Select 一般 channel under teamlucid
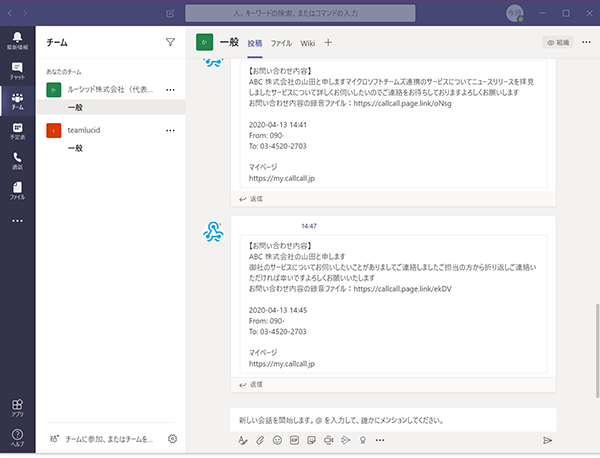Screen dimensions: 600x458 click(75, 148)
